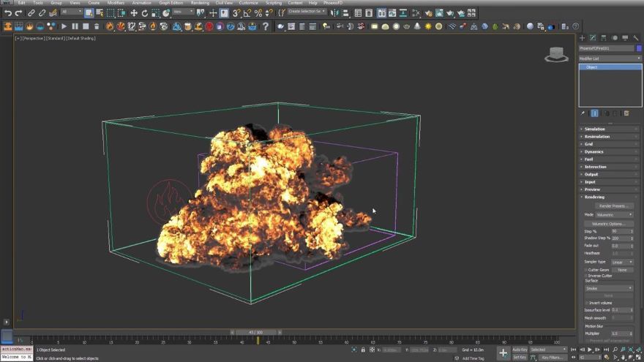The width and height of the screenshot is (644, 362).
Task: Select the Rotate transform tool
Action: 144,13
